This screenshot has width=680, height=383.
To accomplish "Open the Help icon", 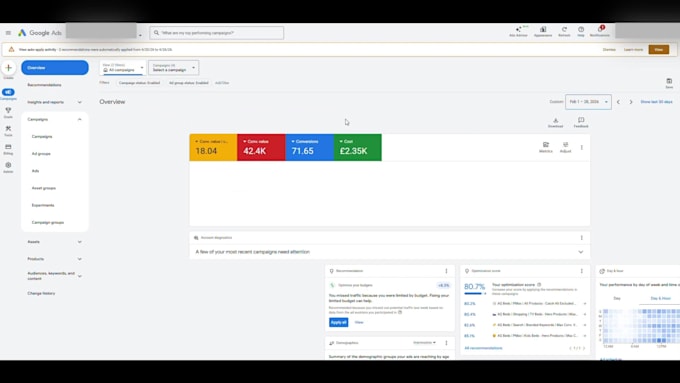I will 581,29.
